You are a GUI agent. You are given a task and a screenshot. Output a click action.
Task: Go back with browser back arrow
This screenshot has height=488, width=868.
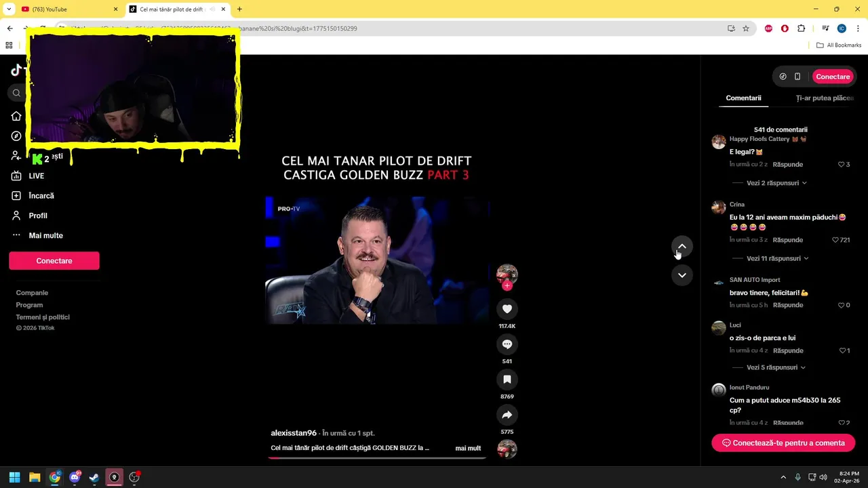click(x=9, y=28)
